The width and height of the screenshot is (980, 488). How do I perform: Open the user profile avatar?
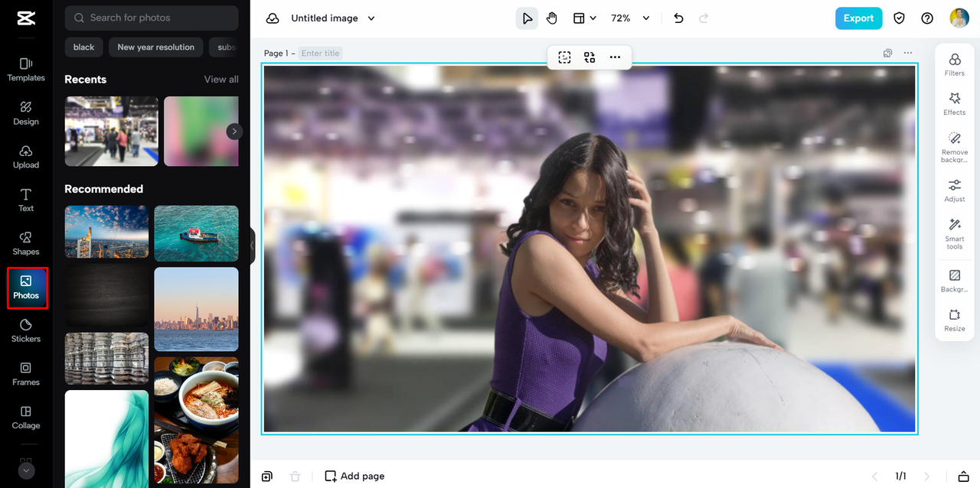click(x=959, y=18)
